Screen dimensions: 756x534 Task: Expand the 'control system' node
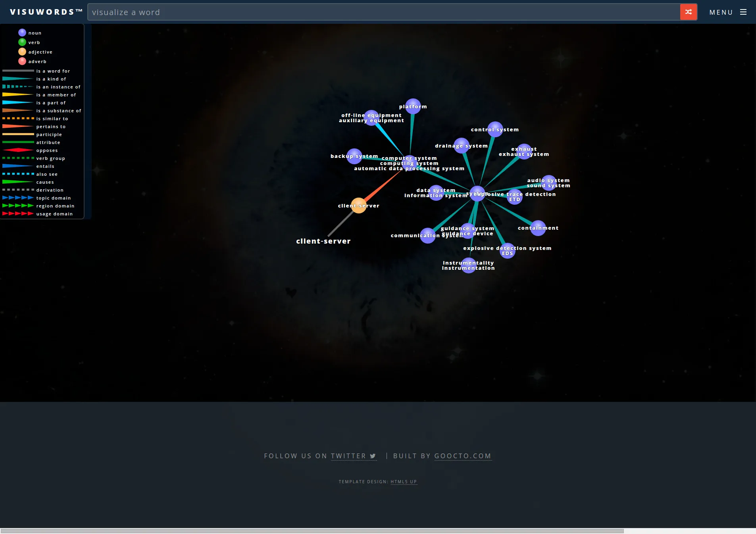494,129
